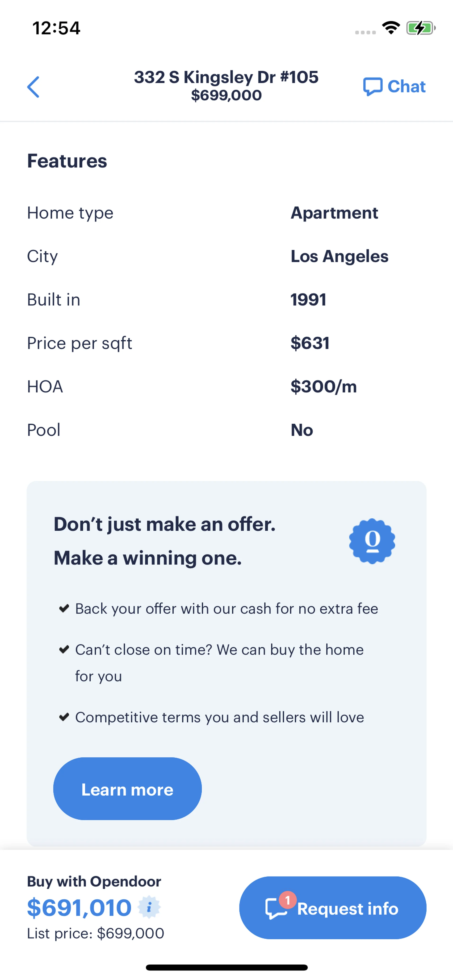Tap the Opendoor blue badge seal
The height and width of the screenshot is (980, 453).
pyautogui.click(x=372, y=541)
